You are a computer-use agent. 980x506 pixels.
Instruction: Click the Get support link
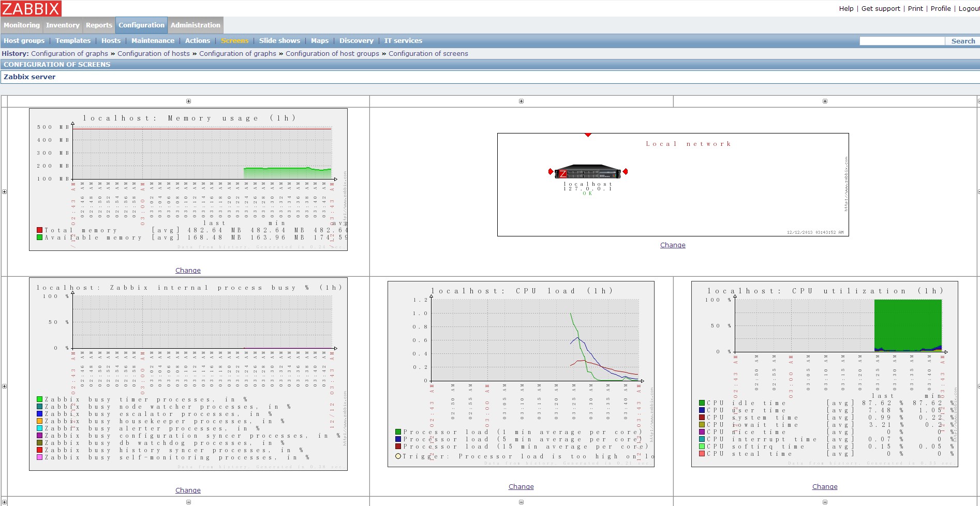click(881, 9)
